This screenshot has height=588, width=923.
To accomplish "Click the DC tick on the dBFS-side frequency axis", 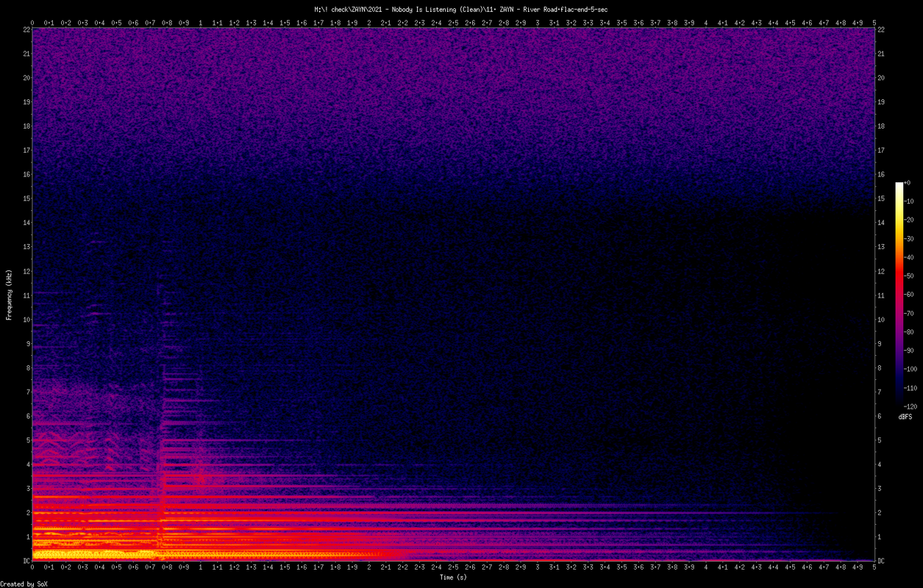I will click(x=882, y=561).
